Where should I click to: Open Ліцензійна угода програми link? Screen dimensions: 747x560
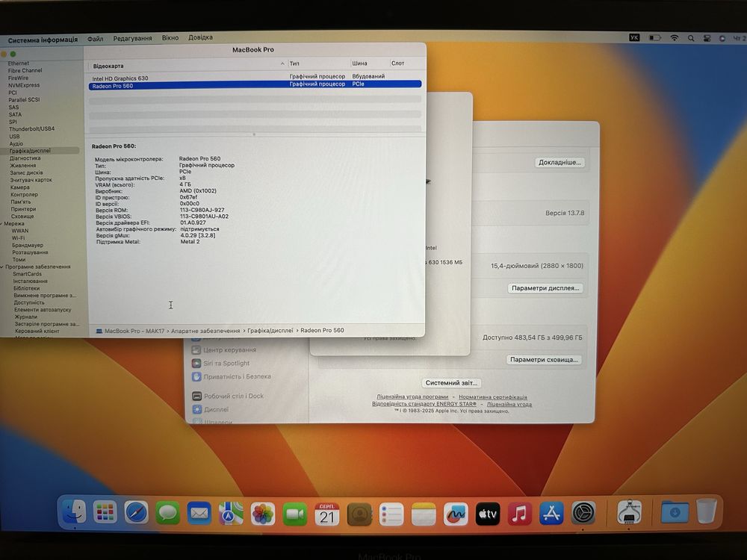click(x=412, y=396)
